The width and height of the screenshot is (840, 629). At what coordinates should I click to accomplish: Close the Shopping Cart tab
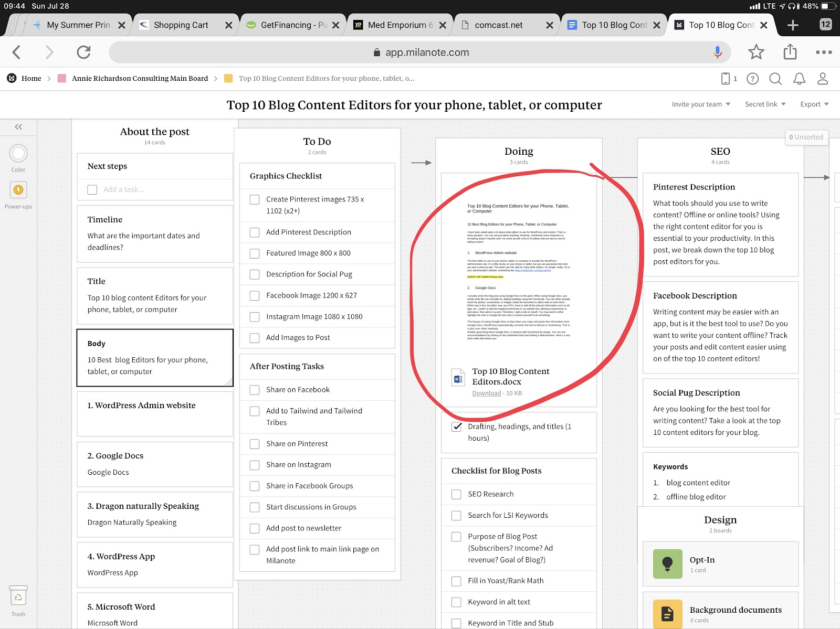click(229, 25)
